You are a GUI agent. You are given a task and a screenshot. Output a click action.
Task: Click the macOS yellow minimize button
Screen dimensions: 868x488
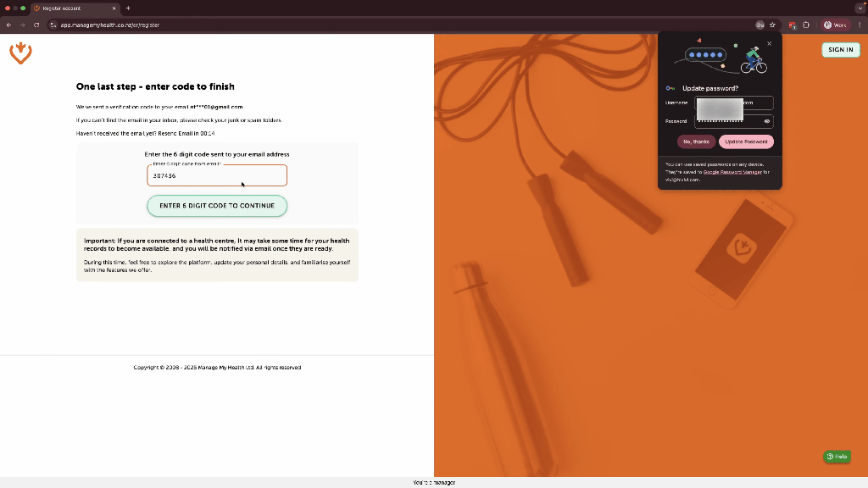click(15, 8)
